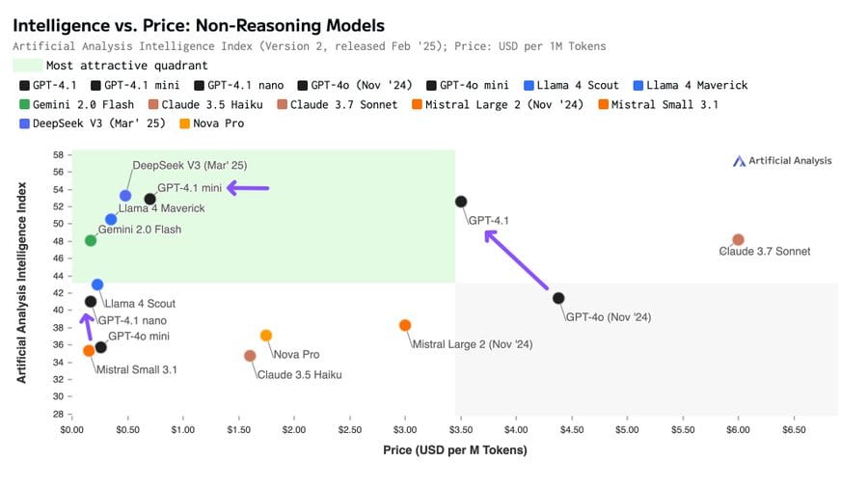Image resolution: width=868 pixels, height=488 pixels.
Task: Toggle GPT-4.1 legend color box
Action: click(24, 85)
